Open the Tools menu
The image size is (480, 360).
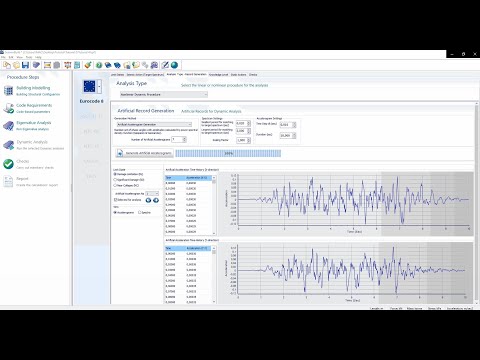coord(29,57)
